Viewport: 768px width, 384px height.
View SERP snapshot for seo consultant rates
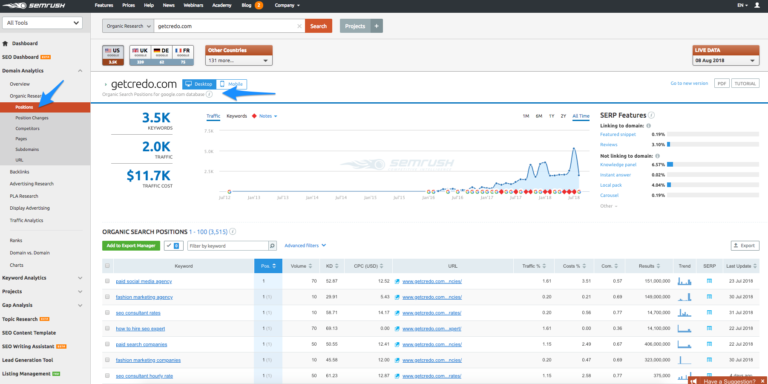pyautogui.click(x=709, y=312)
